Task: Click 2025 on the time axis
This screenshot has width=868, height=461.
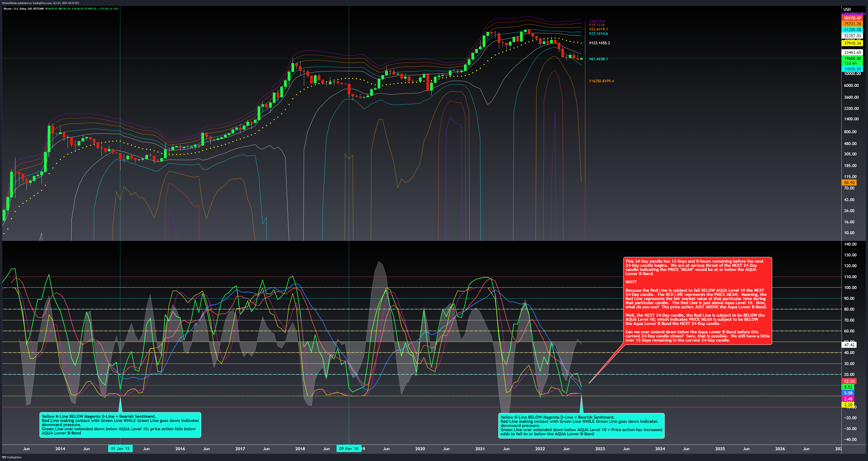Action: (x=720, y=449)
